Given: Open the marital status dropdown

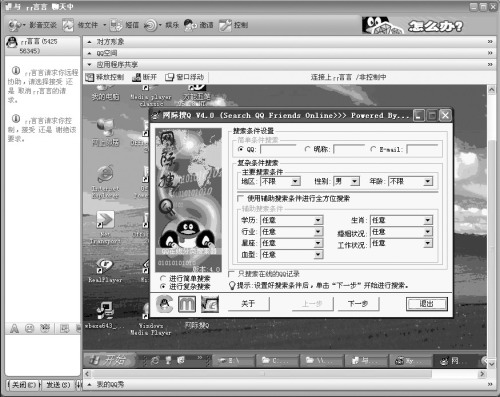Looking at the screenshot, I should point(428,232).
